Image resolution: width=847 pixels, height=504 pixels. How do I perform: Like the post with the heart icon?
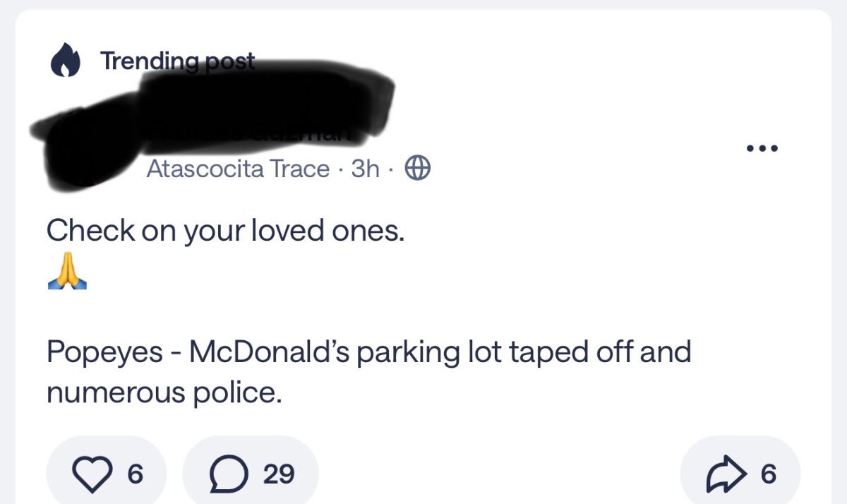click(x=95, y=474)
